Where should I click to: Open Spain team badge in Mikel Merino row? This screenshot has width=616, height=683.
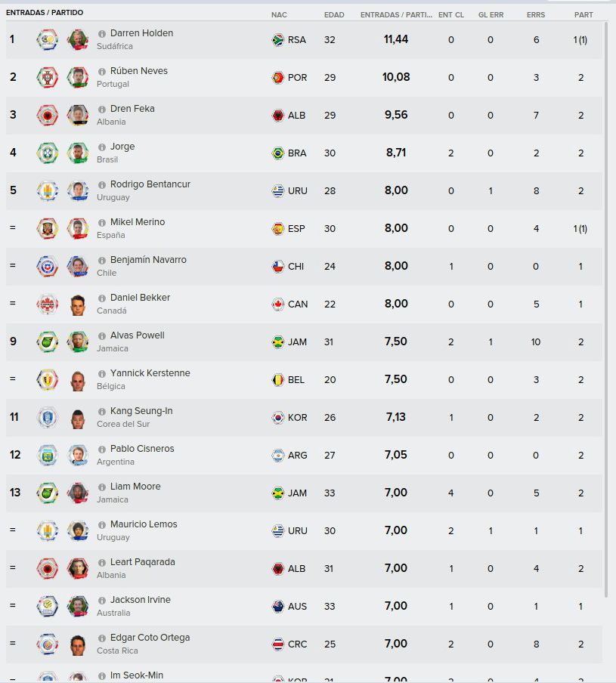click(48, 228)
